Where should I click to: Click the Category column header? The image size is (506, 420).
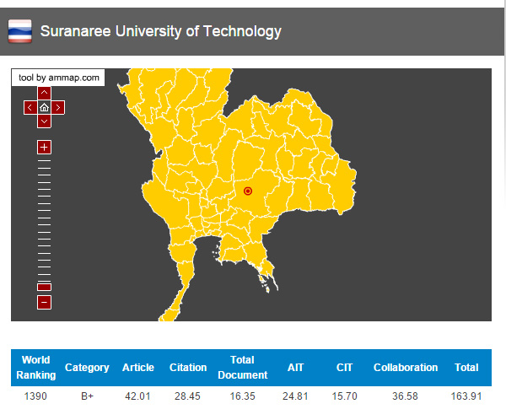(87, 368)
